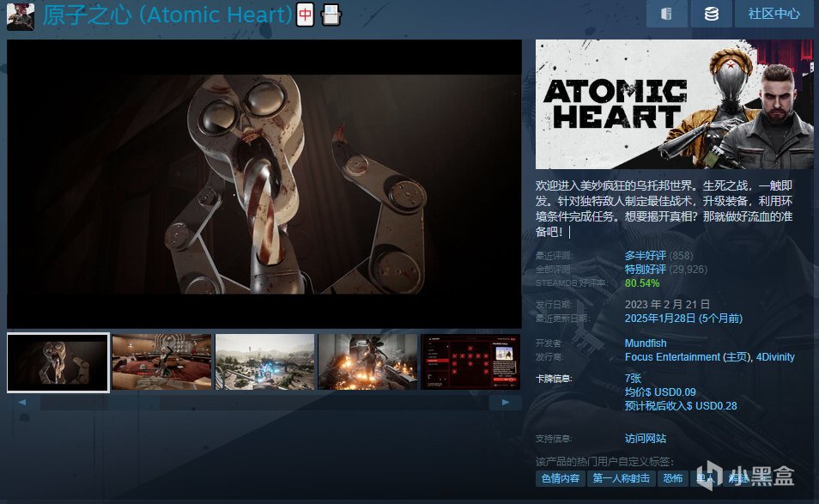
Task: Open developer Mundfish link
Action: (x=646, y=343)
